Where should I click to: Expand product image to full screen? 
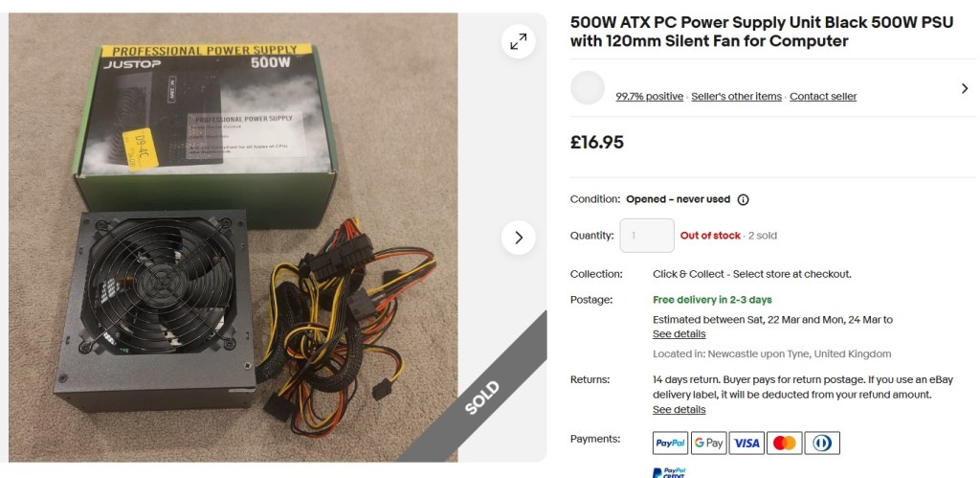(518, 41)
